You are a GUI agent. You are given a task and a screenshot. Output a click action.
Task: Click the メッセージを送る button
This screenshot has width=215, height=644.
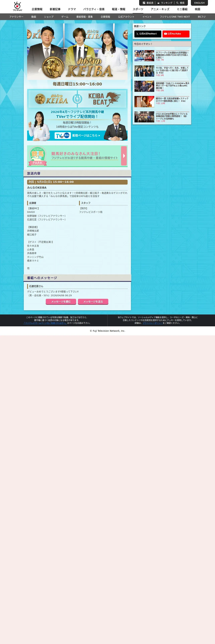93,302
